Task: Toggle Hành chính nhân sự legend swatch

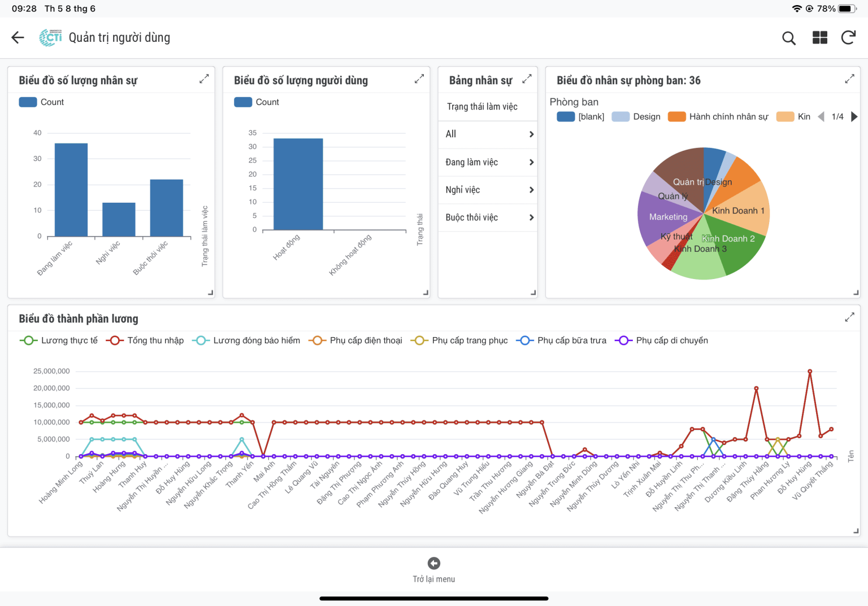Action: pos(676,116)
